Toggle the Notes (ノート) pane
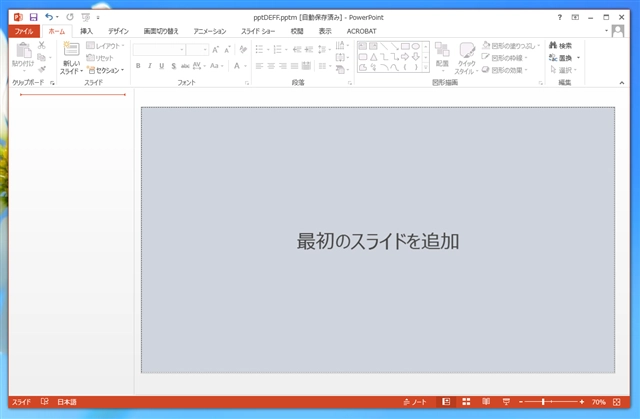Screen dimensions: 640x419 click(x=415, y=402)
